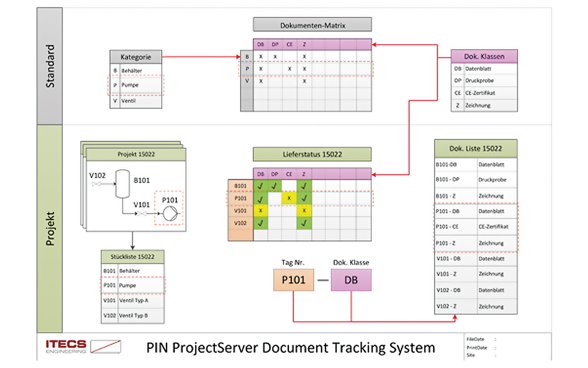The height and width of the screenshot is (368, 588).
Task: Click green checkmark for V102 Z in Lieferstatus
Action: 303,223
